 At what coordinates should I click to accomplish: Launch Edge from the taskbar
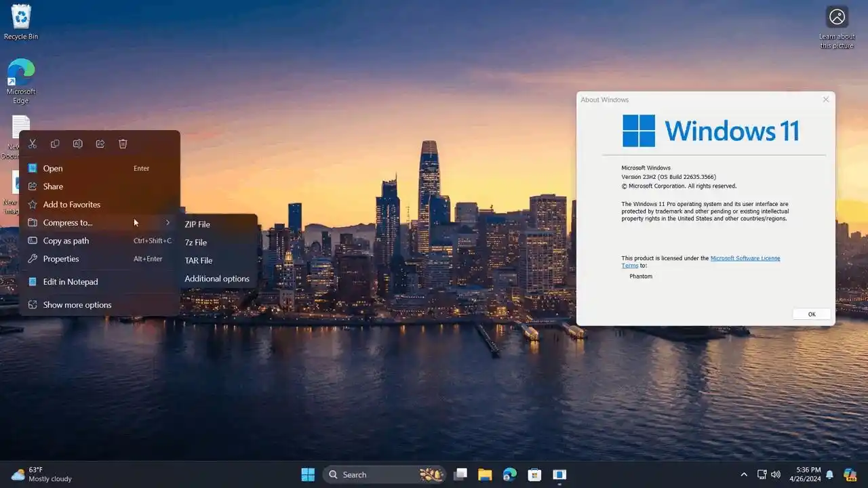(x=509, y=474)
